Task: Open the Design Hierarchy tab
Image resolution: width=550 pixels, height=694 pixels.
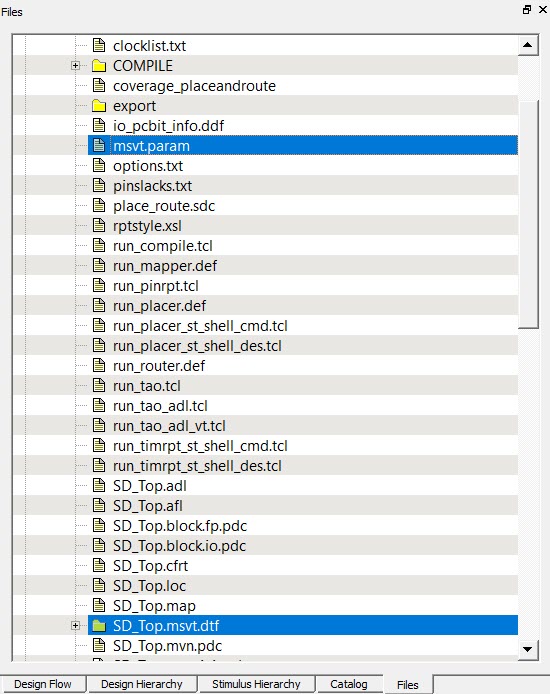Action: tap(142, 684)
